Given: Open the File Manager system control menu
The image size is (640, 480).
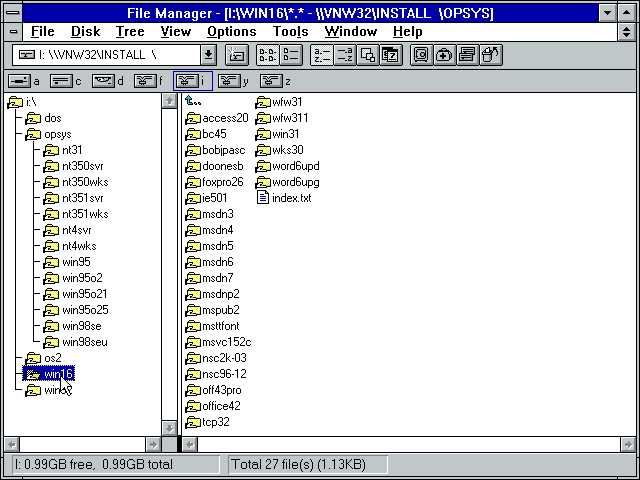Looking at the screenshot, I should pos(13,12).
